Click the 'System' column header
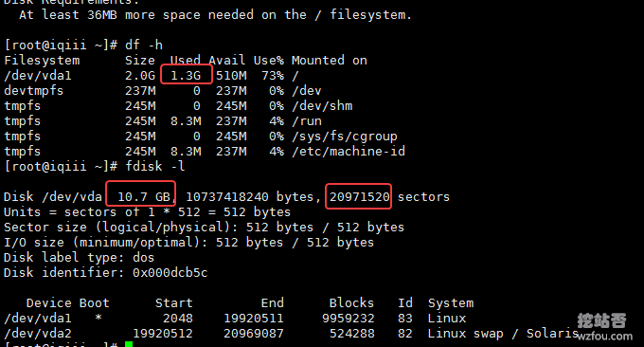This screenshot has height=347, width=644. pos(451,303)
